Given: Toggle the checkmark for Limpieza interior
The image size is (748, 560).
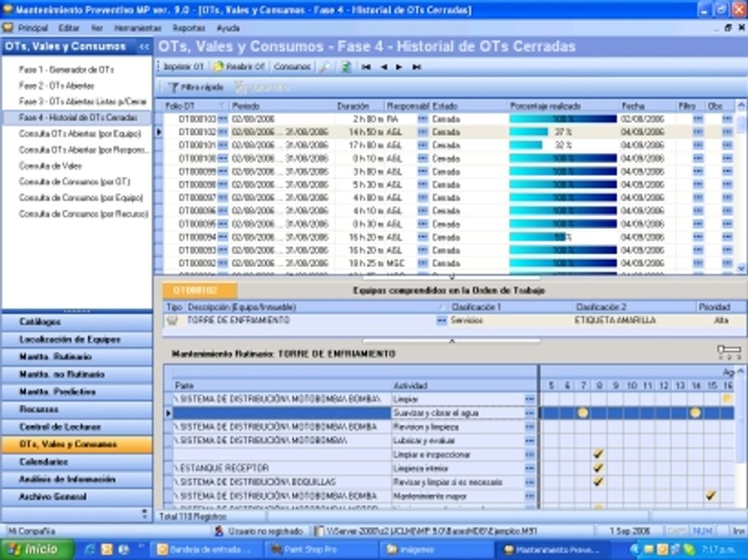Looking at the screenshot, I should pos(598,468).
